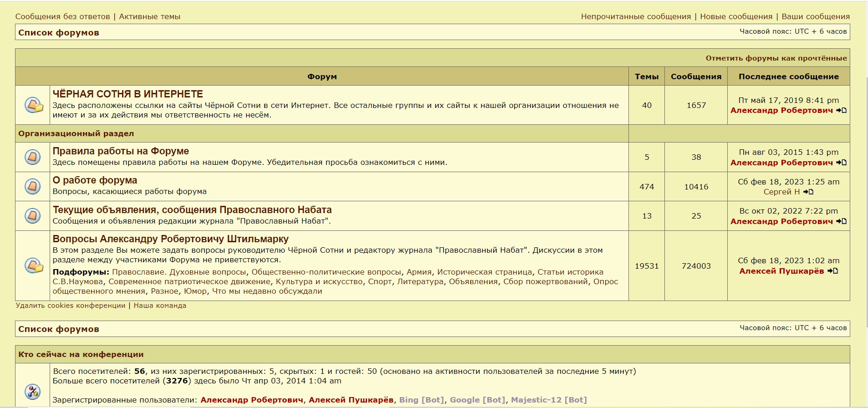The image size is (868, 408).
Task: Click Удалить cookies конференции
Action: click(70, 306)
